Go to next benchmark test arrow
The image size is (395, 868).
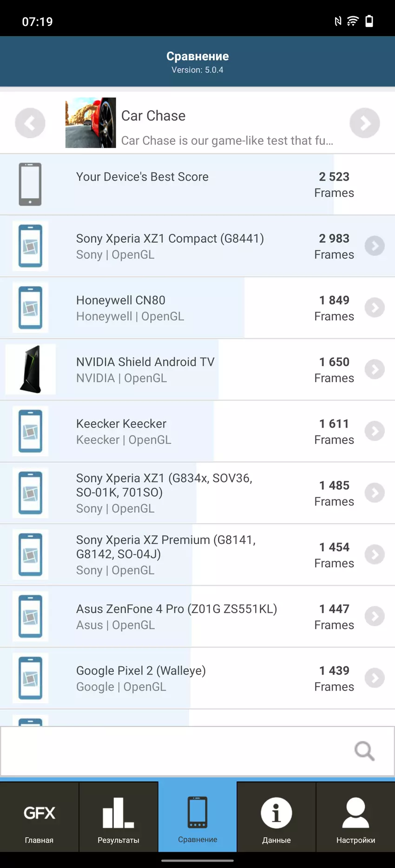(x=365, y=123)
